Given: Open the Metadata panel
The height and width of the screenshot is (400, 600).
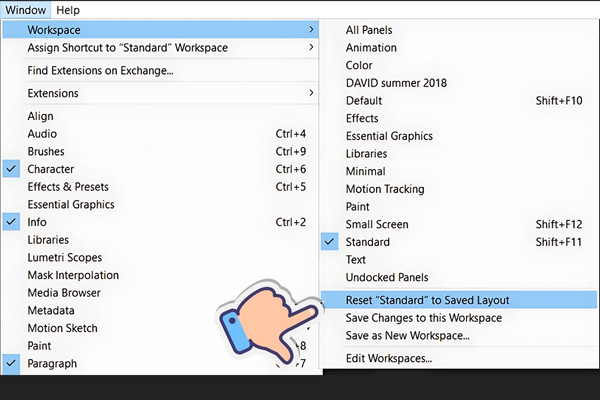Looking at the screenshot, I should pyautogui.click(x=160, y=310).
